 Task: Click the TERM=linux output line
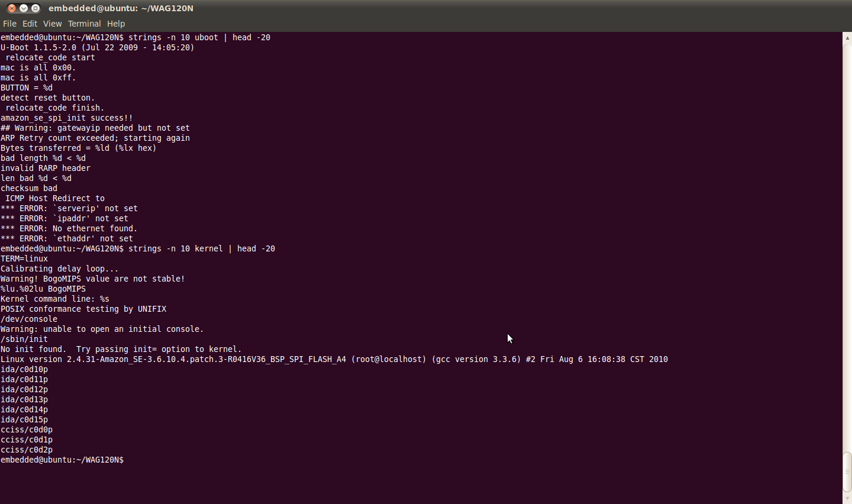click(24, 259)
